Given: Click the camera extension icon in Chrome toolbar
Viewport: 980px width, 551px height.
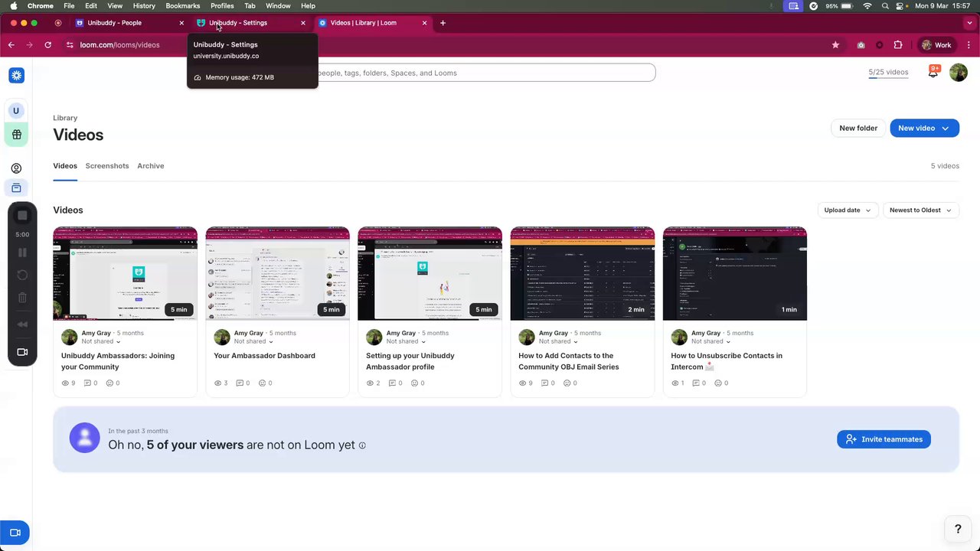Looking at the screenshot, I should coord(861,45).
